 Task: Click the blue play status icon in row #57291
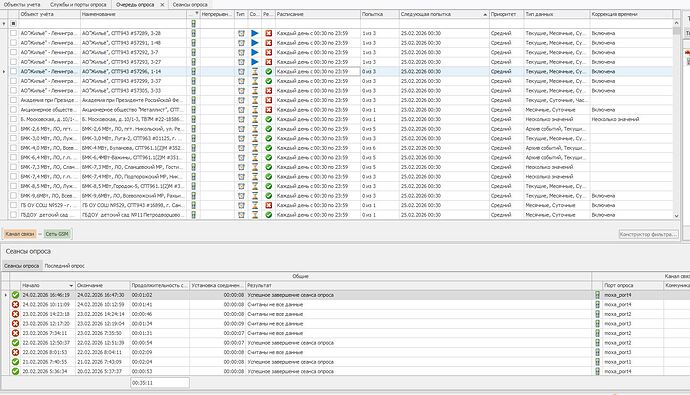pos(255,43)
